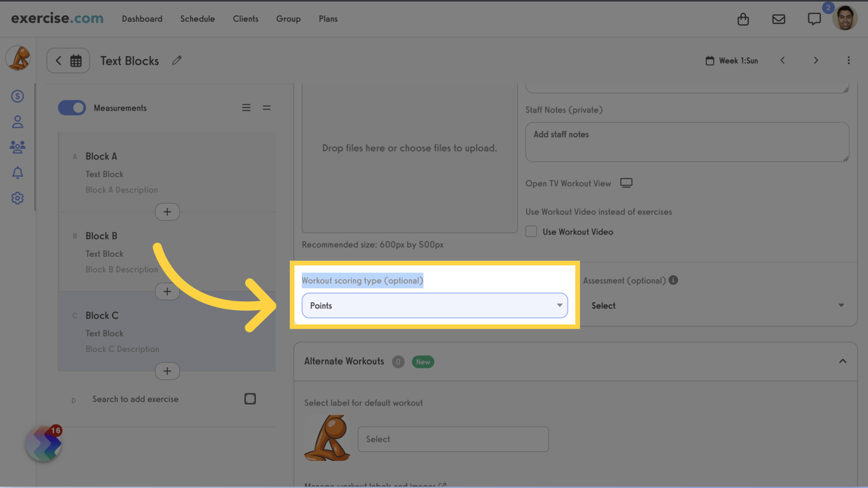Image resolution: width=868 pixels, height=488 pixels.
Task: Open the Workout scoring type Points dropdown
Action: click(435, 306)
